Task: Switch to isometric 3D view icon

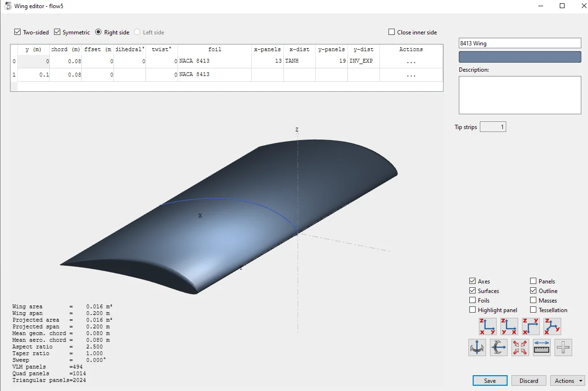Action: tap(552, 326)
